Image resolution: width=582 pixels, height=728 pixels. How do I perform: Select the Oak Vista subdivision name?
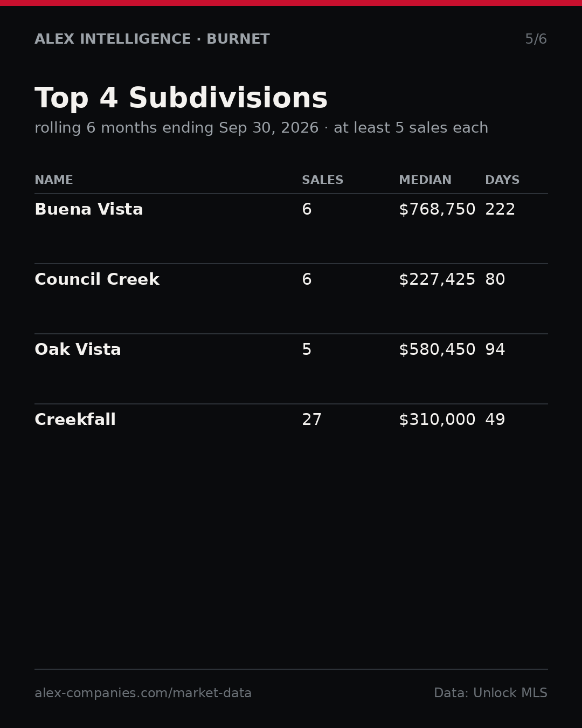click(x=78, y=350)
